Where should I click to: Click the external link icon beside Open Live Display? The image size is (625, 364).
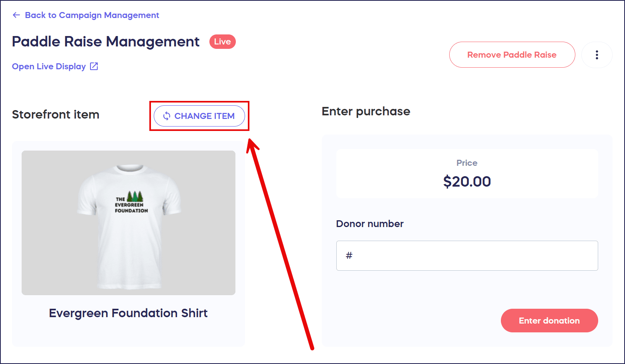pyautogui.click(x=94, y=66)
